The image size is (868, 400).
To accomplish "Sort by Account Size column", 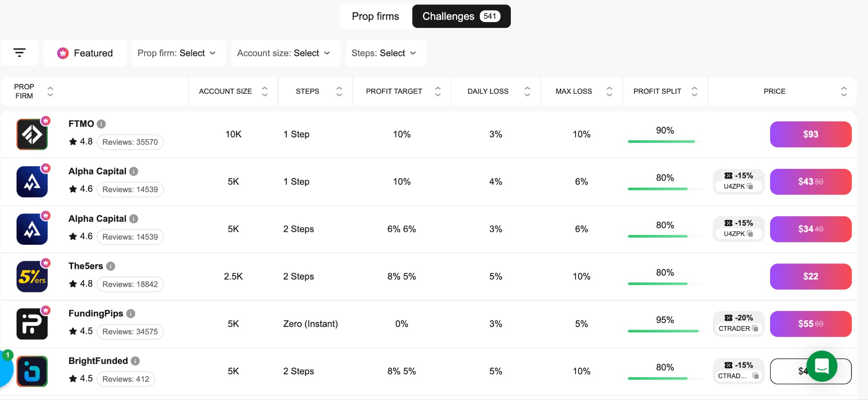I will coord(264,91).
